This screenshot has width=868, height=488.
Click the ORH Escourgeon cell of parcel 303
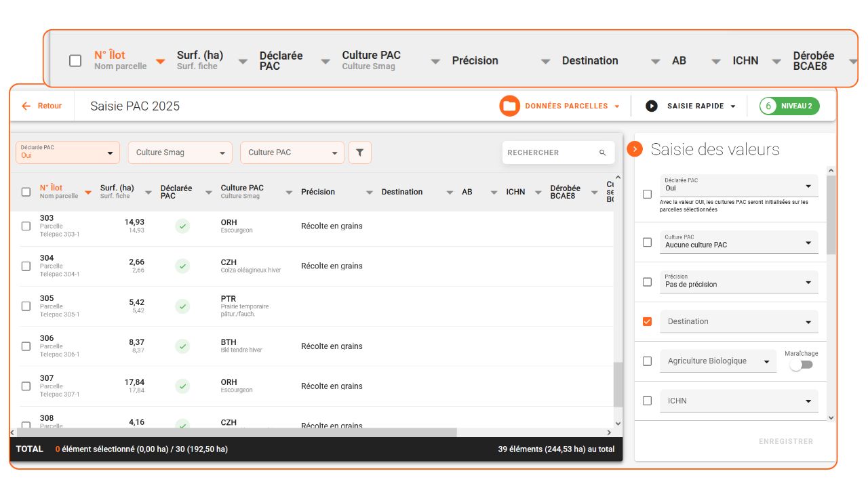(237, 226)
